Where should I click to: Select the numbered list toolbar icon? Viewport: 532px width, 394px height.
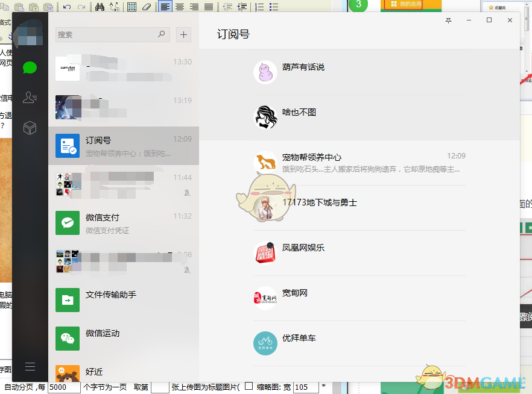pos(258,7)
